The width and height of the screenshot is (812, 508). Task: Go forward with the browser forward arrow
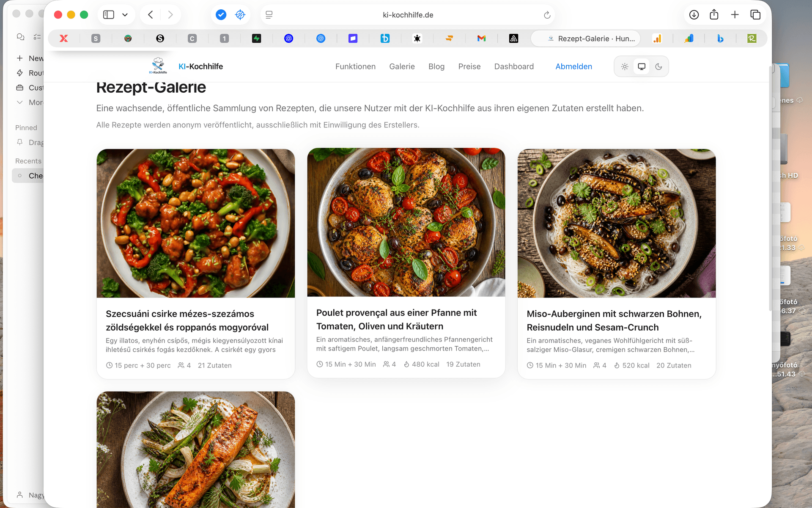click(x=170, y=15)
